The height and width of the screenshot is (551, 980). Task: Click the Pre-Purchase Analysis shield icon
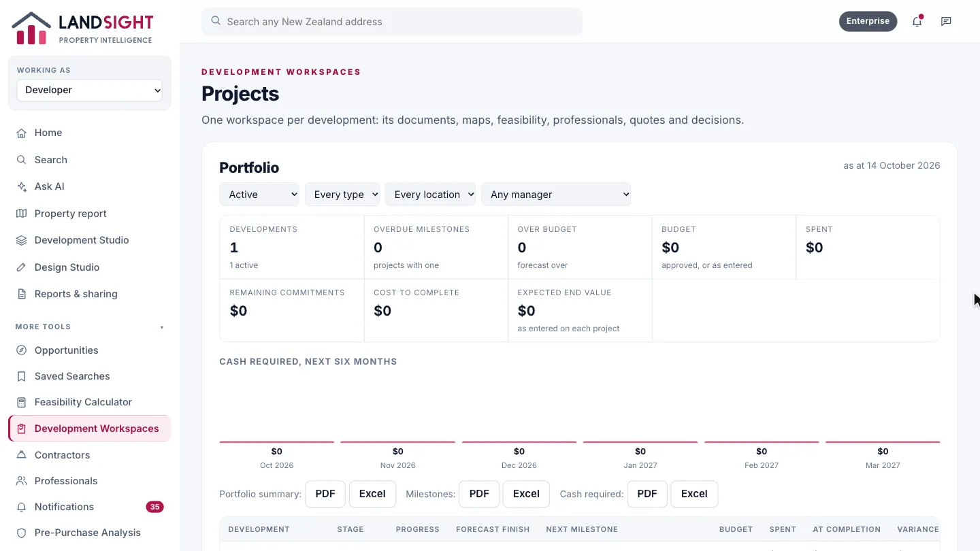[22, 533]
